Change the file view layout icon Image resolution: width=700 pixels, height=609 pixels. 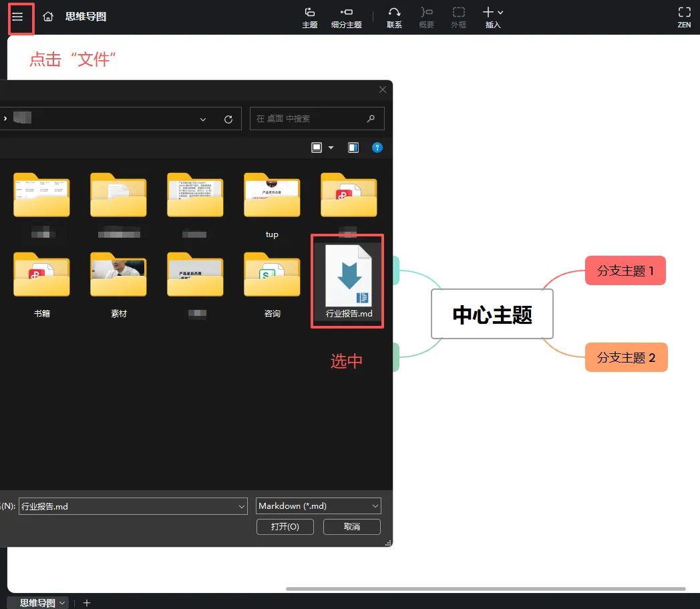(317, 148)
